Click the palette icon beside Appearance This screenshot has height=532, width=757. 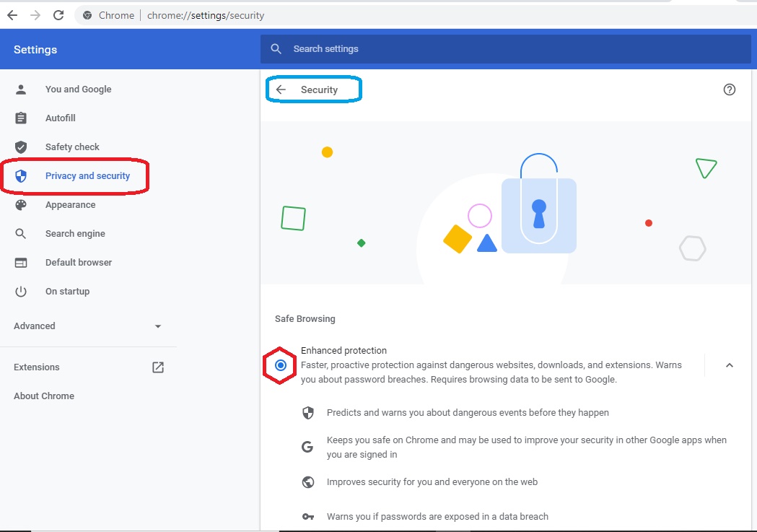point(21,205)
